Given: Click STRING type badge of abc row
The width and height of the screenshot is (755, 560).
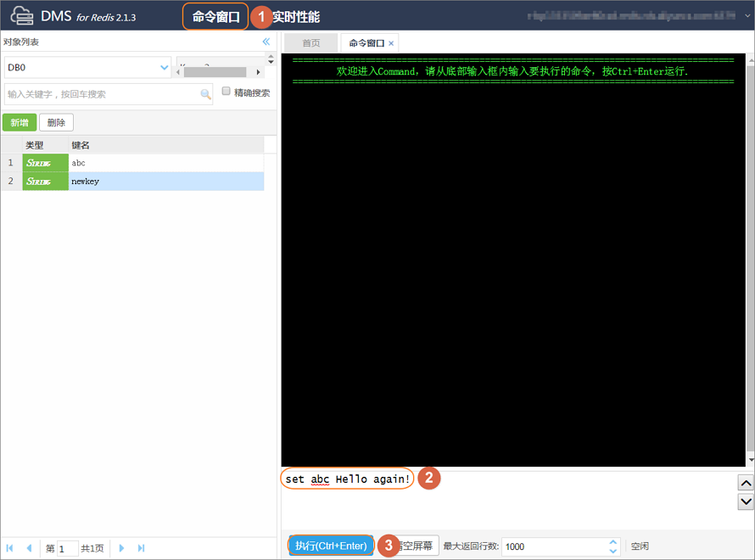Looking at the screenshot, I should (45, 163).
